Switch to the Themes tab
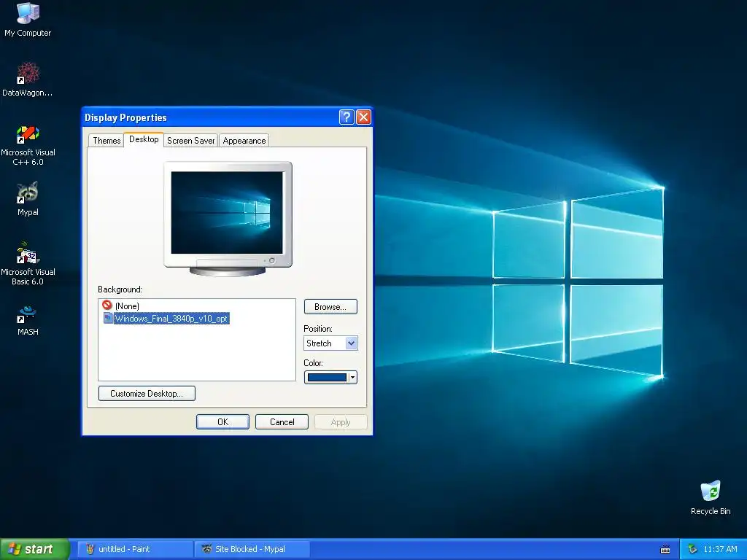 107,141
